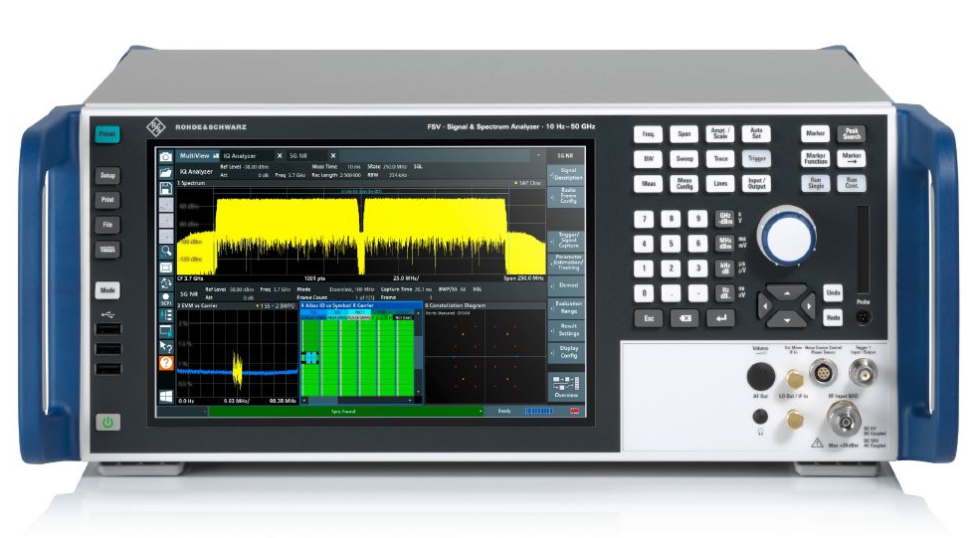Expand Radio Frame Config softkey
The height and width of the screenshot is (538, 980).
click(566, 196)
